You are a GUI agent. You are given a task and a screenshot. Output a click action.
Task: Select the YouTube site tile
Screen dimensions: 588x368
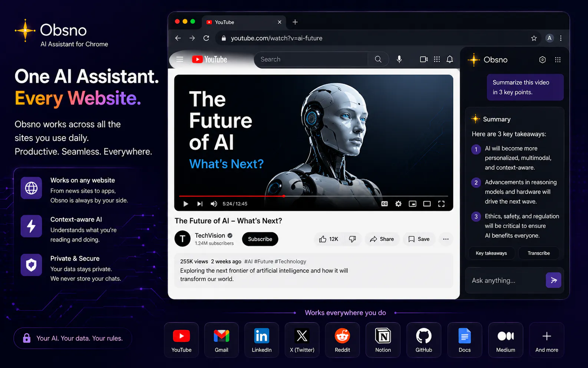(x=181, y=340)
